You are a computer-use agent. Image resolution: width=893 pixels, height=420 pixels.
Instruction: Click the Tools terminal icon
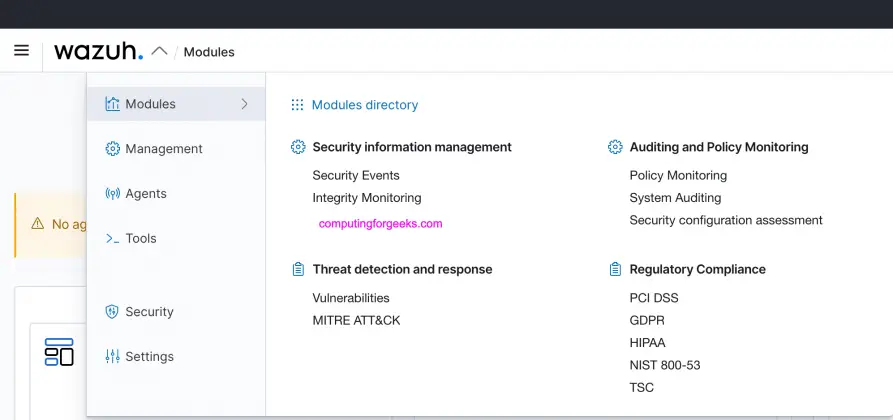(112, 239)
